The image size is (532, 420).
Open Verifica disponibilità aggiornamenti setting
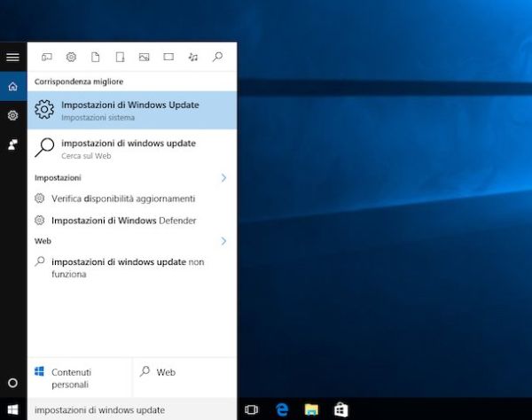coord(132,198)
